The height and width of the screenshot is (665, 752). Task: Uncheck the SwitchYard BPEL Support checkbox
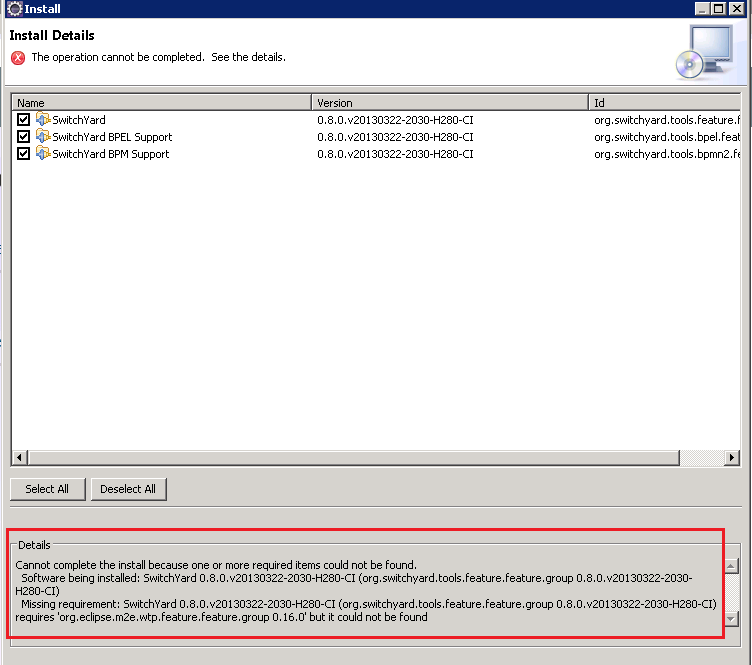(23, 137)
